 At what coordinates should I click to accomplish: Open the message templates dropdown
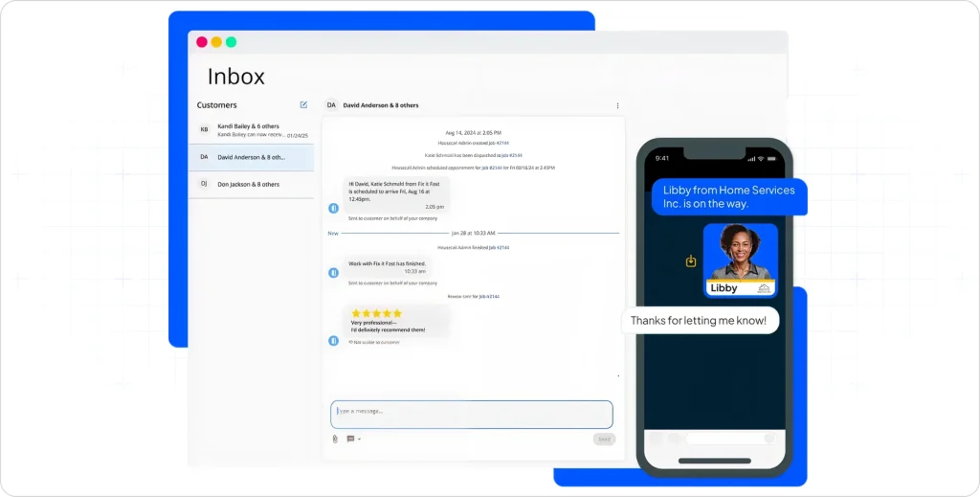pyautogui.click(x=353, y=439)
